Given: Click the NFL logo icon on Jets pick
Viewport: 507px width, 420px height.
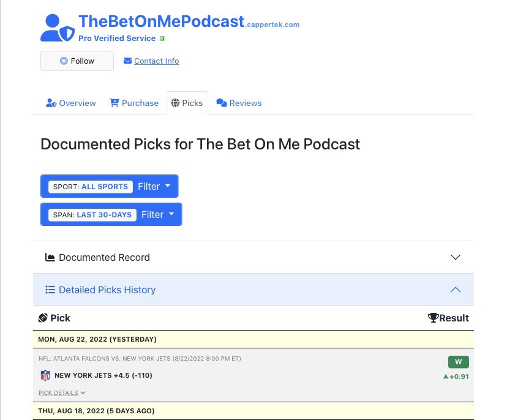Looking at the screenshot, I should click(x=45, y=375).
